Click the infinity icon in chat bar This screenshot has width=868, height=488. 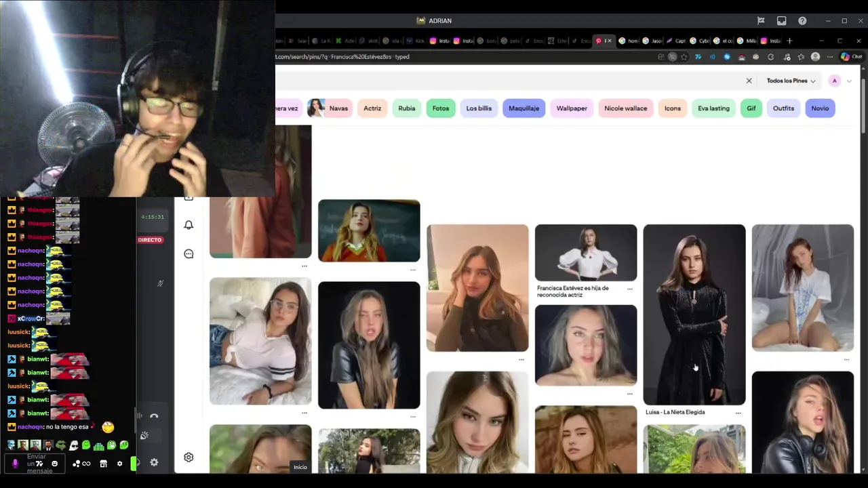[86, 464]
